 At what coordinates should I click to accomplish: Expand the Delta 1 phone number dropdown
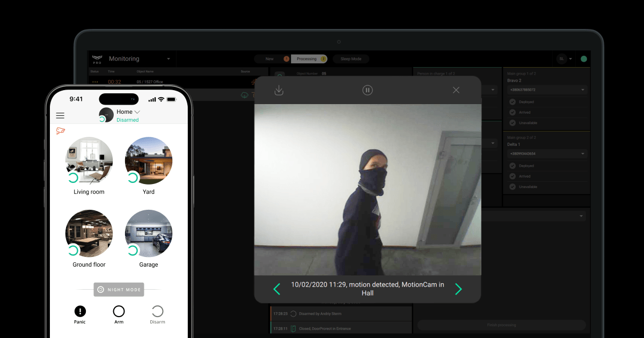pos(547,154)
